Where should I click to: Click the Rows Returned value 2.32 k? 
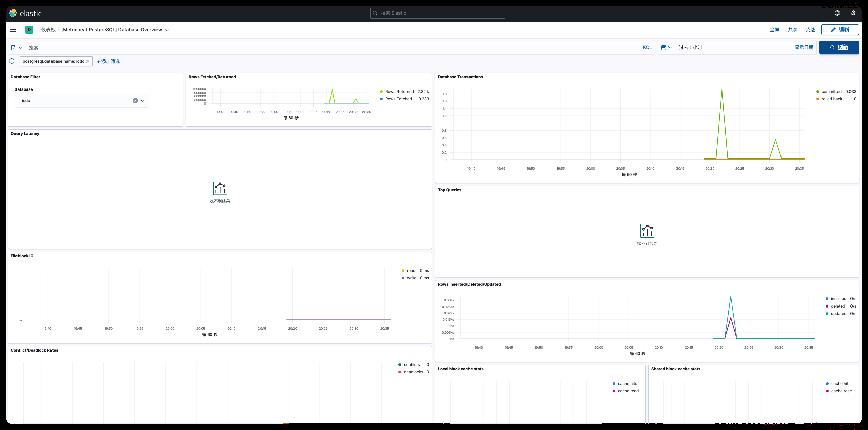pyautogui.click(x=423, y=92)
